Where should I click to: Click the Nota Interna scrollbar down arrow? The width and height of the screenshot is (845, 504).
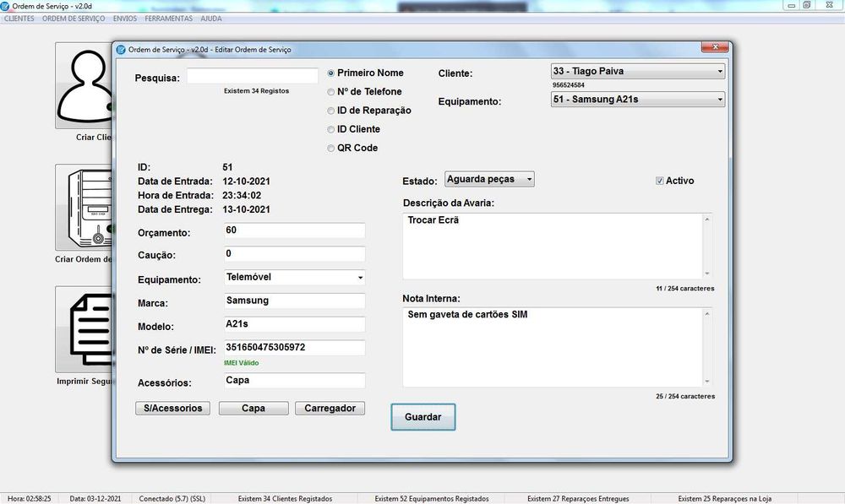[707, 382]
